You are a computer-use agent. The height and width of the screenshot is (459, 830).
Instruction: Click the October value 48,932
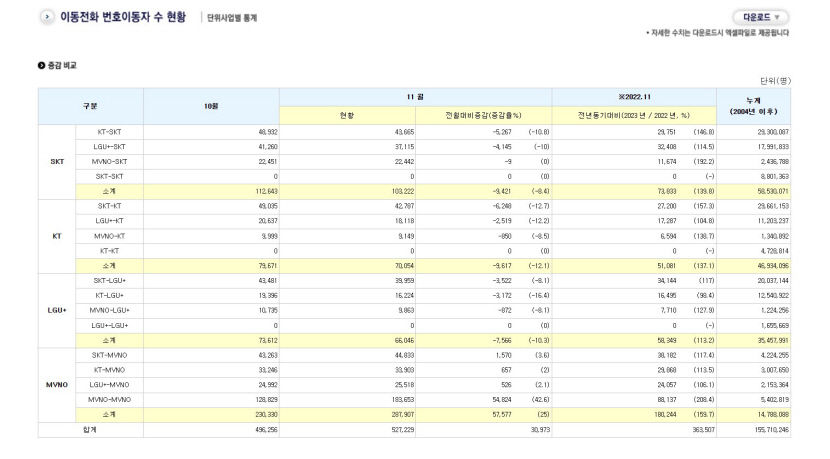pyautogui.click(x=268, y=132)
